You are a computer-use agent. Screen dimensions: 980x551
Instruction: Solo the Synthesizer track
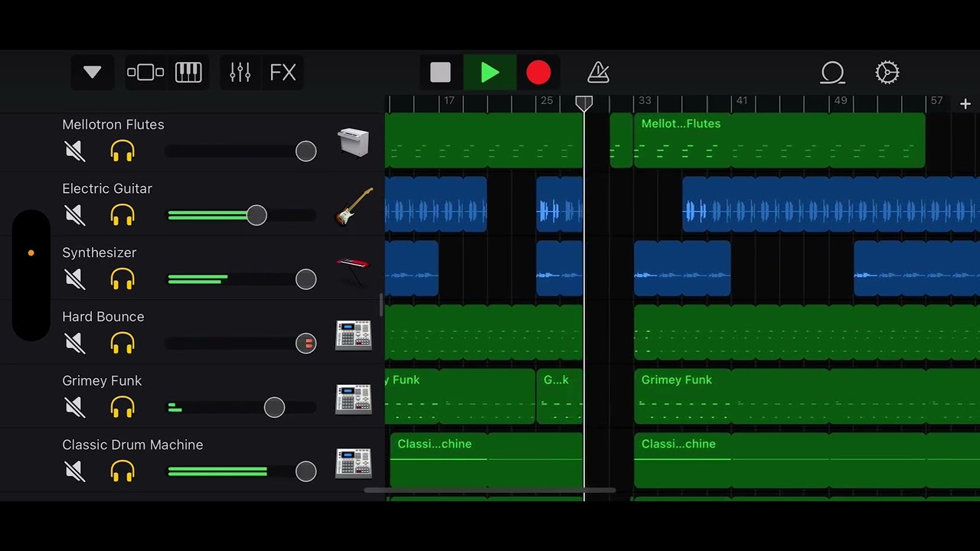[x=122, y=279]
